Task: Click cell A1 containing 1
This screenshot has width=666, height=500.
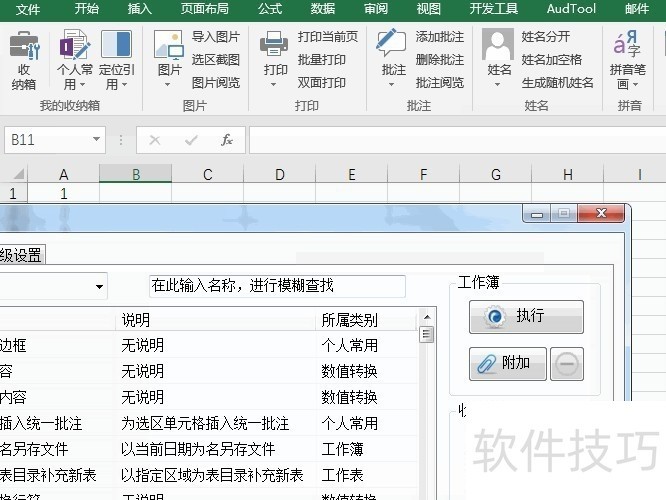Action: [64, 194]
